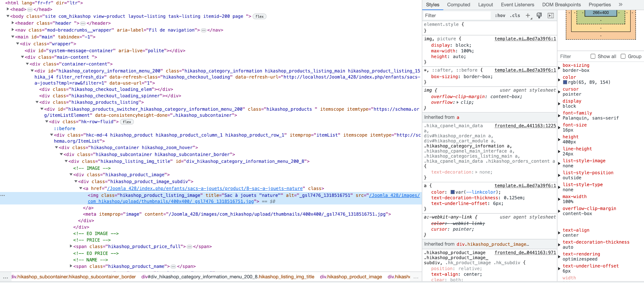This screenshot has width=644, height=283.
Task: Toggle the computed styles sidebar icon
Action: (550, 16)
